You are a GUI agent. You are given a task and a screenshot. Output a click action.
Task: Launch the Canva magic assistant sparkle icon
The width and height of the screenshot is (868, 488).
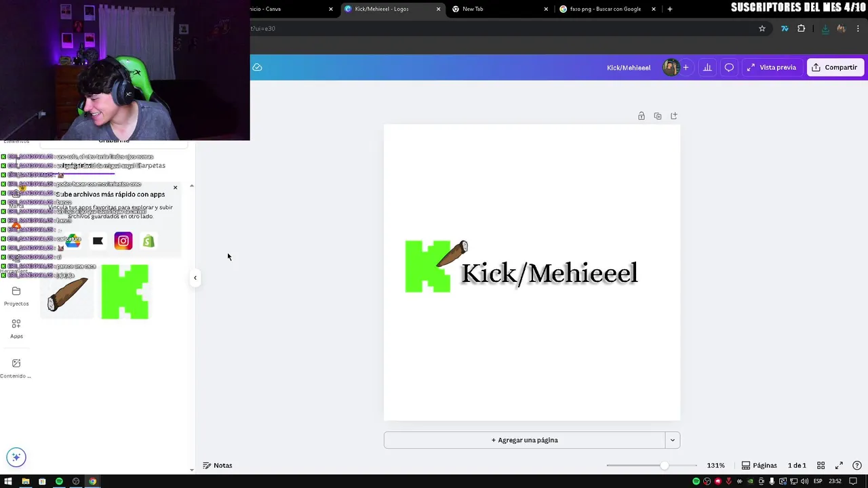click(16, 457)
